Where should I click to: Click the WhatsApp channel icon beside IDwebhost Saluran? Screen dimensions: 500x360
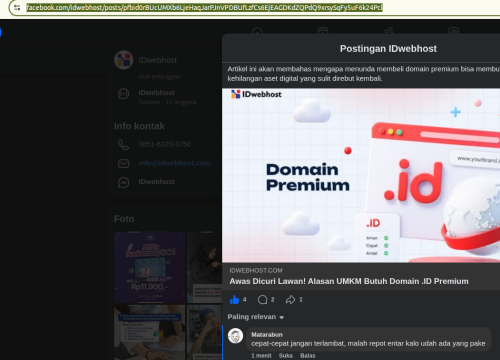click(124, 94)
